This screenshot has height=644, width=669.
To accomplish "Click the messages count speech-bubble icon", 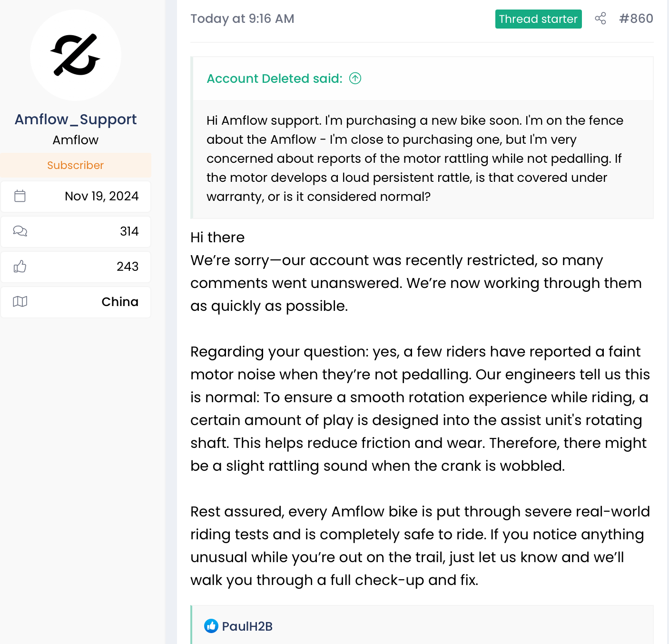I will tap(20, 231).
